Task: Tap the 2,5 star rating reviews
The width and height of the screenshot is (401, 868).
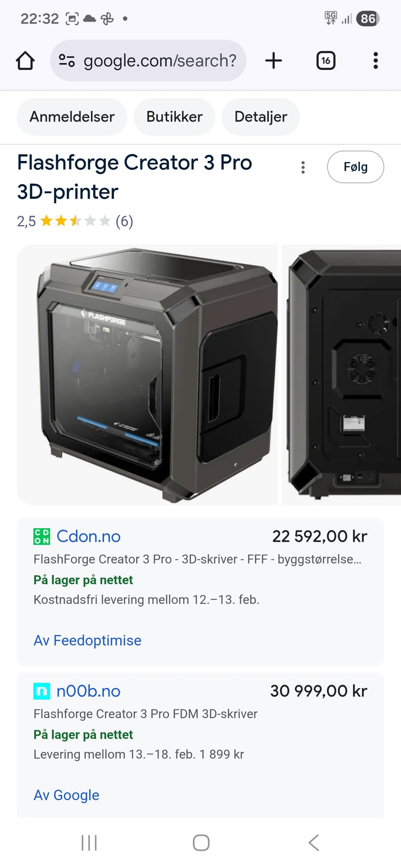Action: 75,221
